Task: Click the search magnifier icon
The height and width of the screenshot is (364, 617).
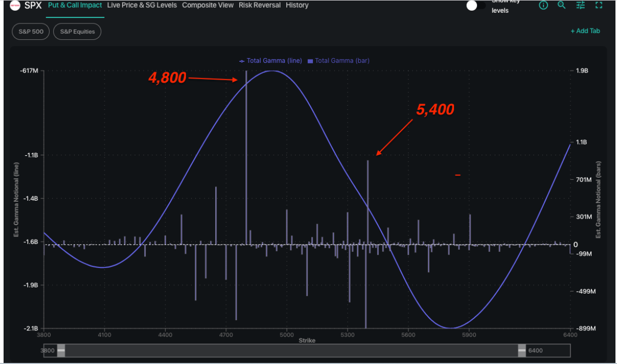Action: click(x=562, y=5)
